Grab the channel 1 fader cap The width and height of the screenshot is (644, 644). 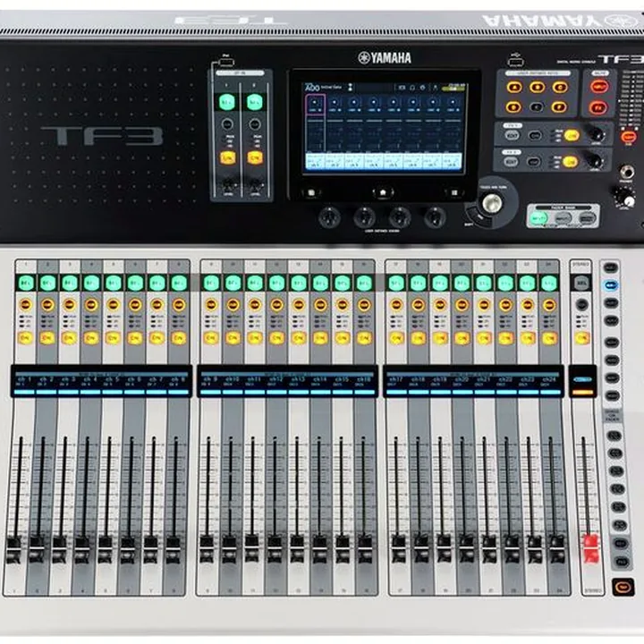coord(13,550)
